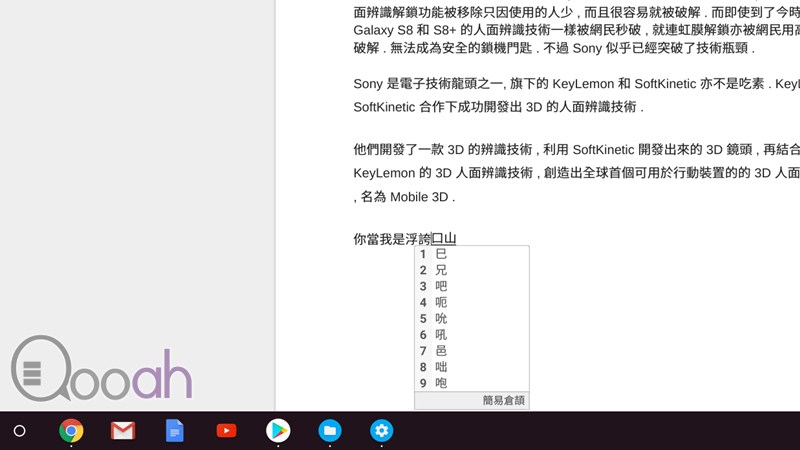Pick candidate 7 邑

472,351
